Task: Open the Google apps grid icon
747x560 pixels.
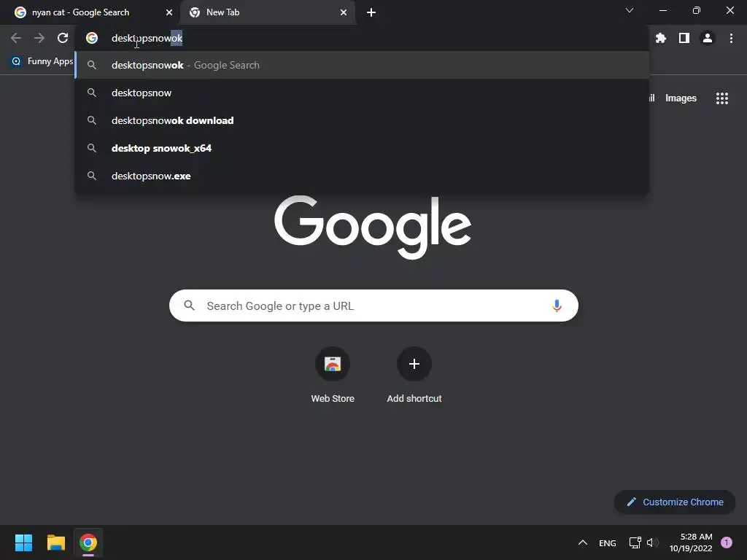Action: pos(722,98)
